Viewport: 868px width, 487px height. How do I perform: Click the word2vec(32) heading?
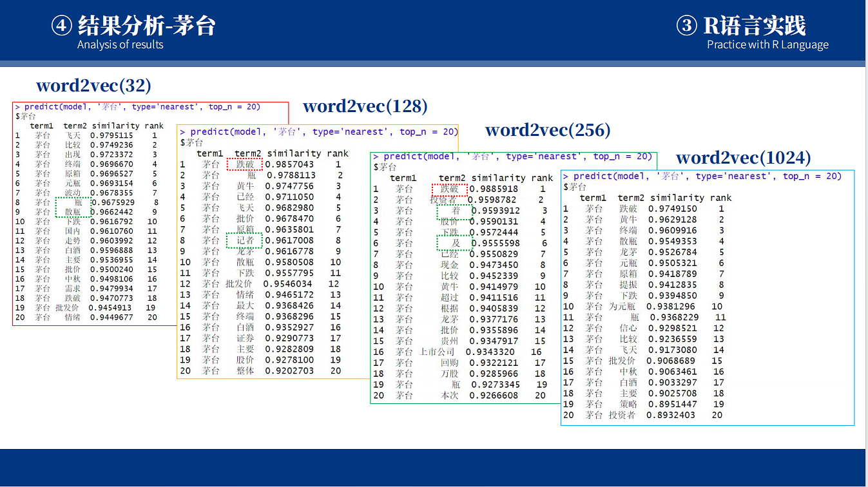(93, 85)
